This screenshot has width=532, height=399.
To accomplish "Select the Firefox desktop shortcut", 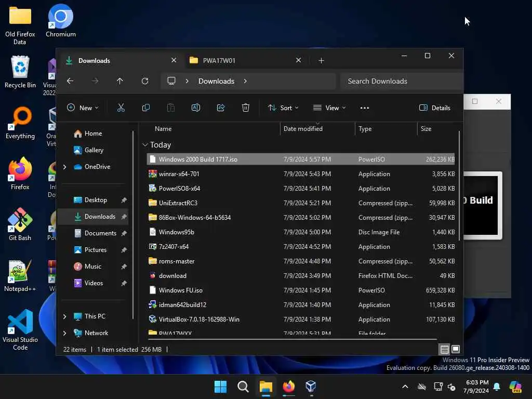I will pyautogui.click(x=20, y=174).
